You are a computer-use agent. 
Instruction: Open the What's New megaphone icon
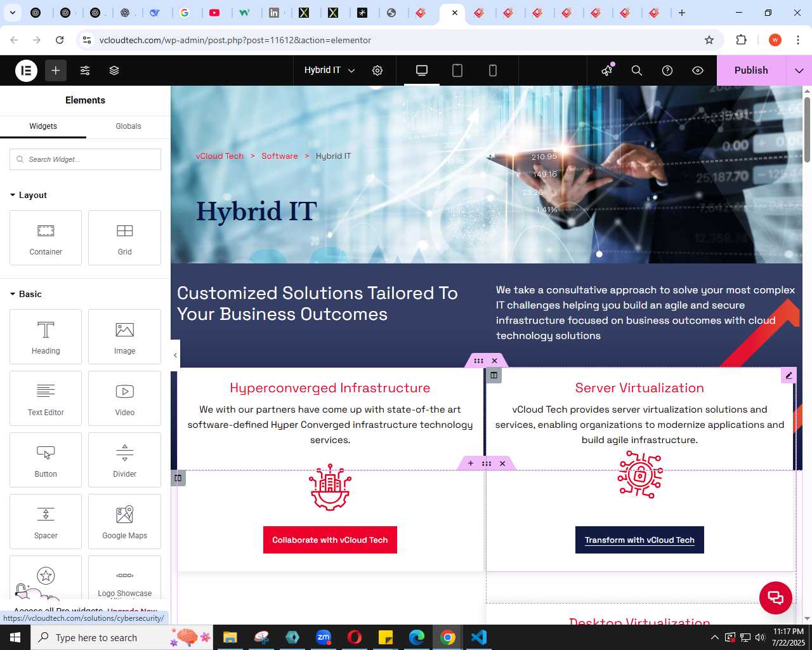(607, 70)
